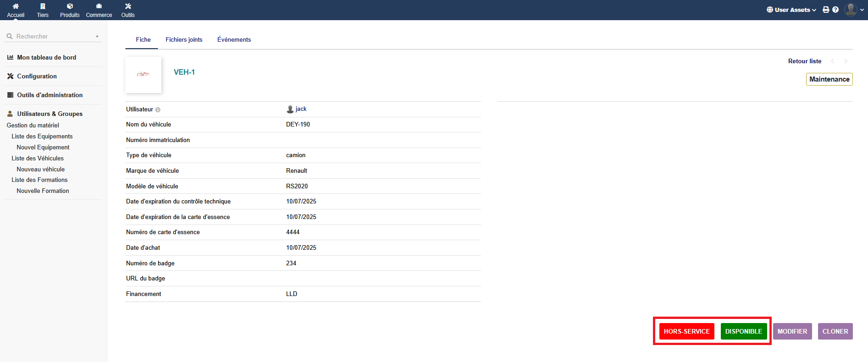Click the Disponible button

[743, 331]
